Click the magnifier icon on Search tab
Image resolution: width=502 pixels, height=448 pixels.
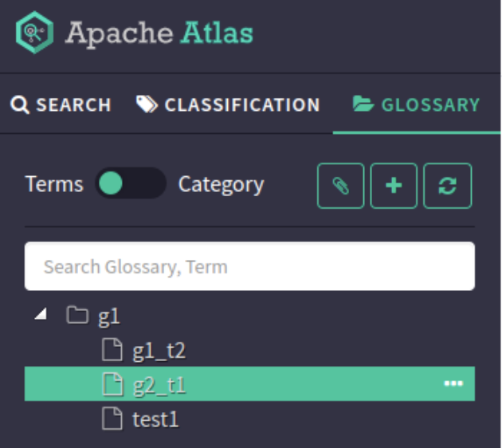pos(20,105)
